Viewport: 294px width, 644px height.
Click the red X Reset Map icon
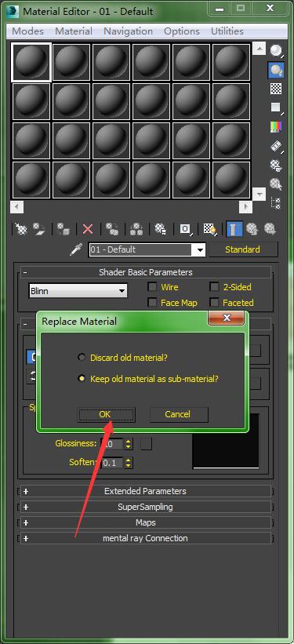[88, 229]
